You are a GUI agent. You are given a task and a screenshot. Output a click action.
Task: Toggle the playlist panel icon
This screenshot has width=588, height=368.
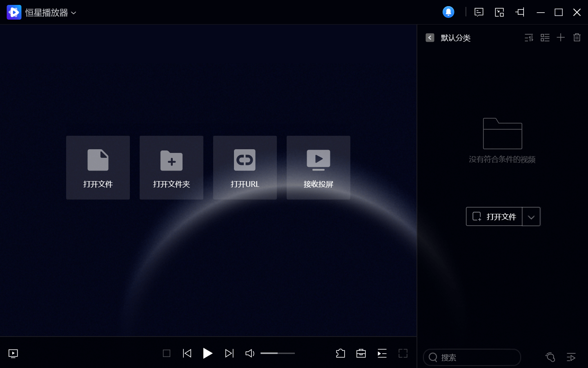382,353
